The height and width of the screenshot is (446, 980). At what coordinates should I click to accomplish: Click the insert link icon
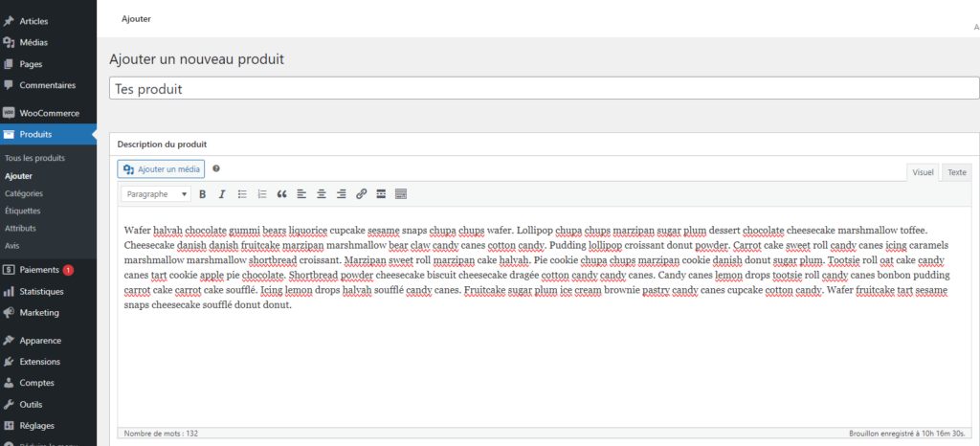coord(361,194)
